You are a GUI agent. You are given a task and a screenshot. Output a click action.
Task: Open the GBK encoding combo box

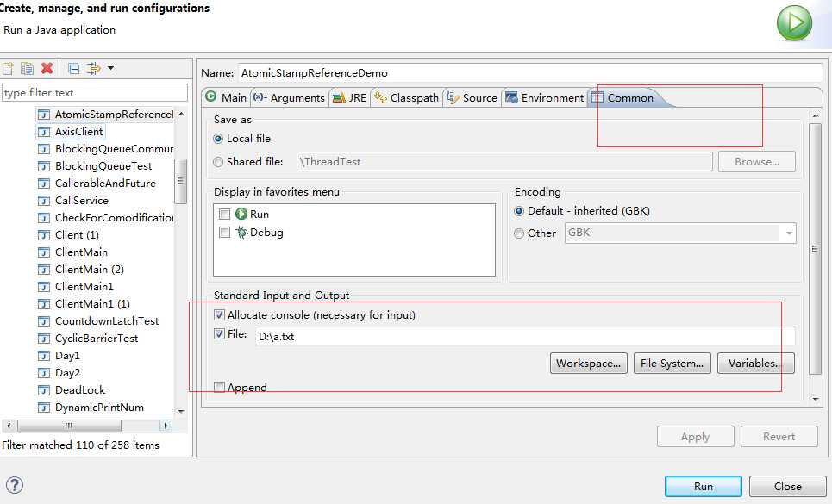[680, 233]
